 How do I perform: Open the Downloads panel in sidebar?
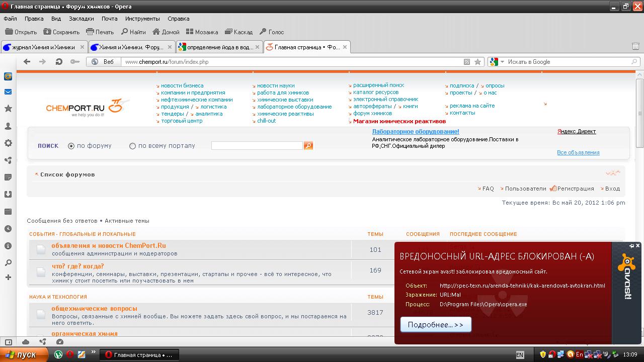8,195
